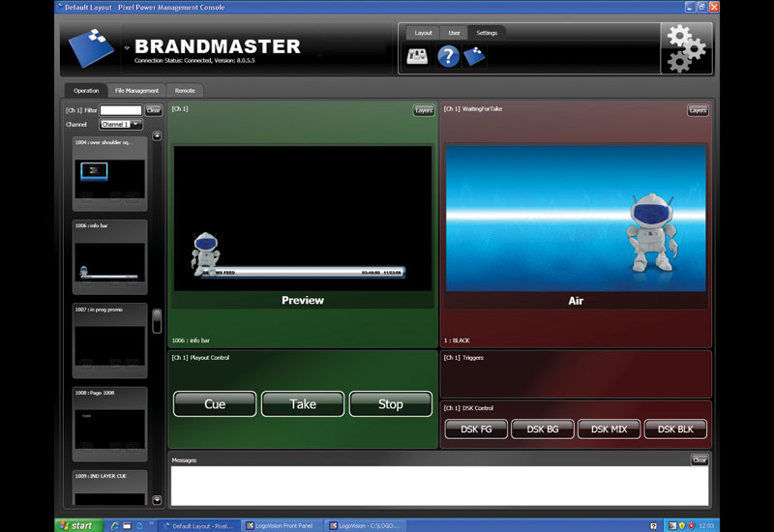The width and height of the screenshot is (774, 532).
Task: Select thumbnail 1006 info bar
Action: point(109,257)
